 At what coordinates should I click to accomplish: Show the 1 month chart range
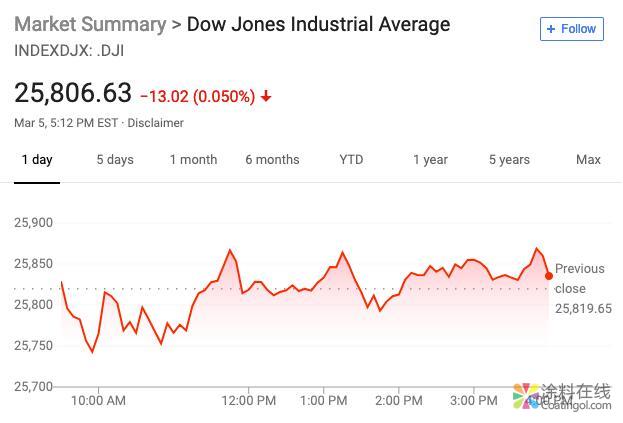tap(193, 160)
